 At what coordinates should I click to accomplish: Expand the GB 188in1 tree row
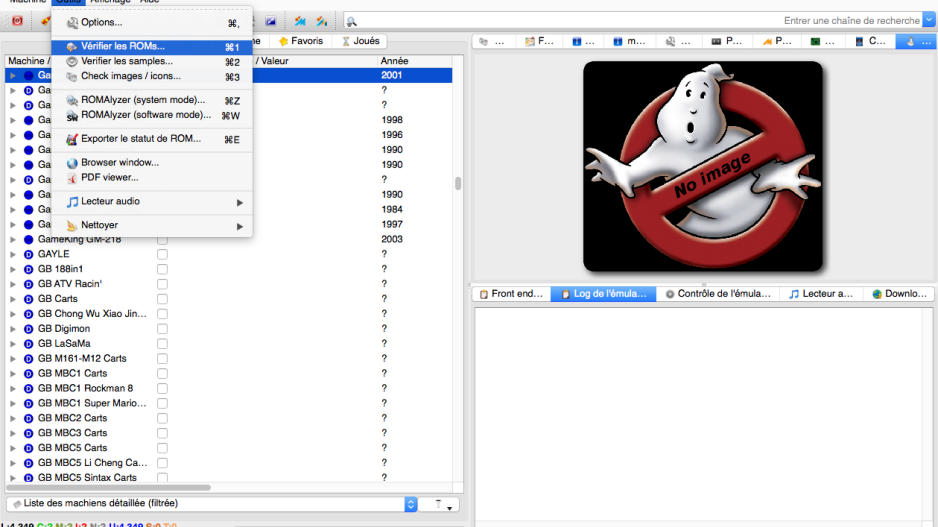tap(13, 269)
